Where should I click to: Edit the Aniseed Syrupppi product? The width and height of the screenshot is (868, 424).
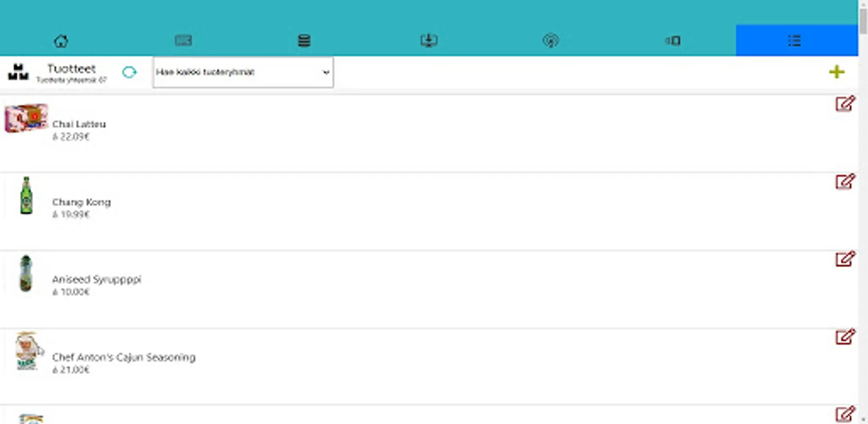click(845, 260)
